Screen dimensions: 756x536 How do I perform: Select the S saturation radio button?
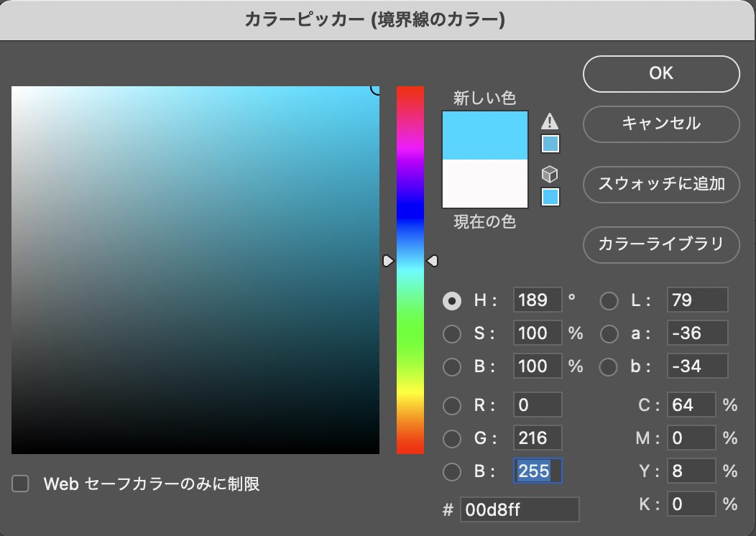point(452,334)
